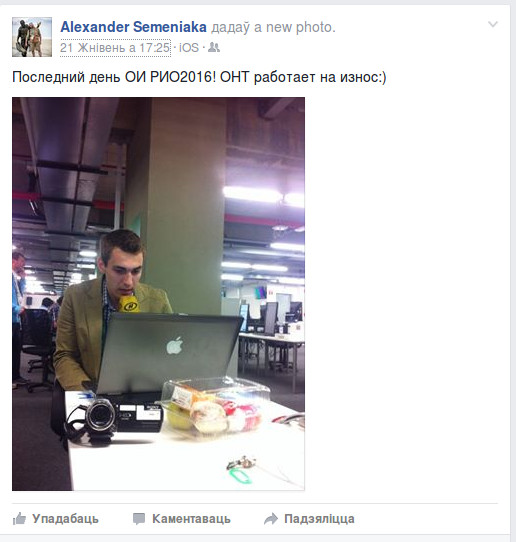This screenshot has height=542, width=516.
Task: Click the comment speech bubble icon
Action: (x=139, y=518)
